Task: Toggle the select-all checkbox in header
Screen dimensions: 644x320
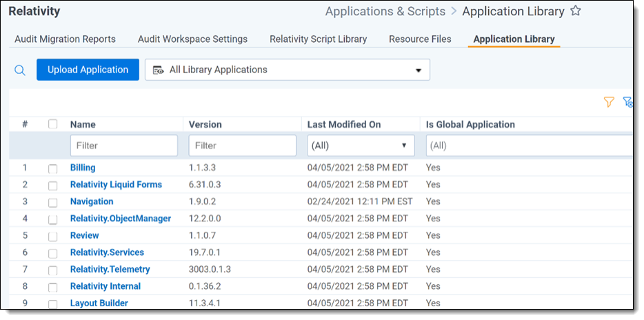Action: pos(53,124)
